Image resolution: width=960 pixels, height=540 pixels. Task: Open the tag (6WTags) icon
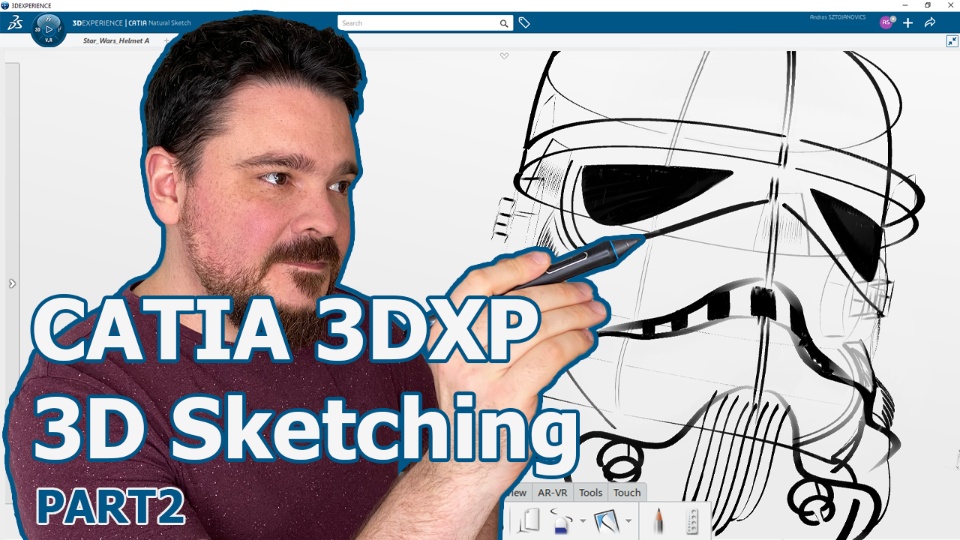524,23
